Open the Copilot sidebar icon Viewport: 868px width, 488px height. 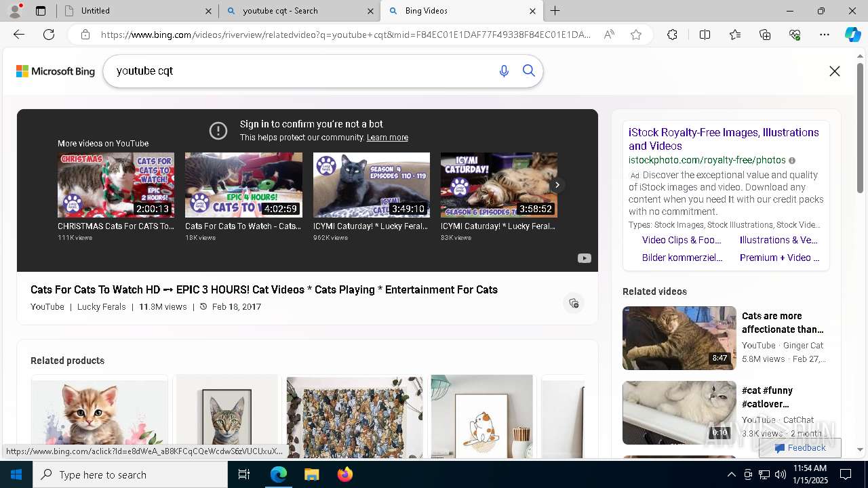(x=852, y=35)
